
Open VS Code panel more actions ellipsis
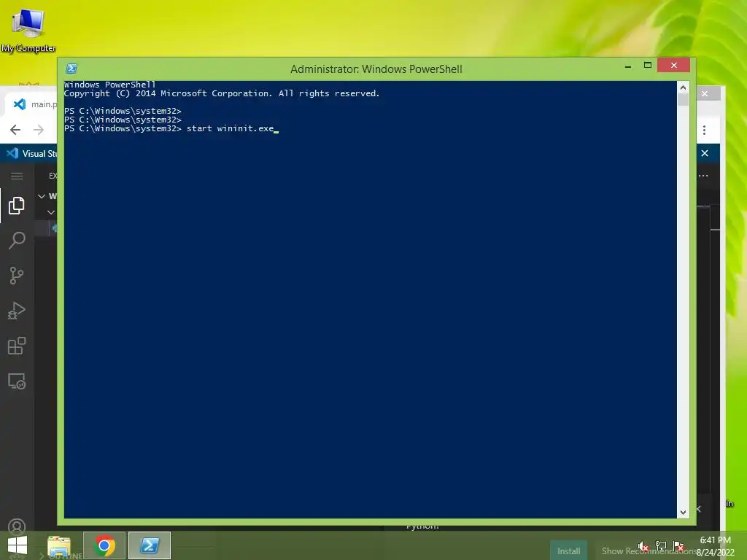point(703,176)
